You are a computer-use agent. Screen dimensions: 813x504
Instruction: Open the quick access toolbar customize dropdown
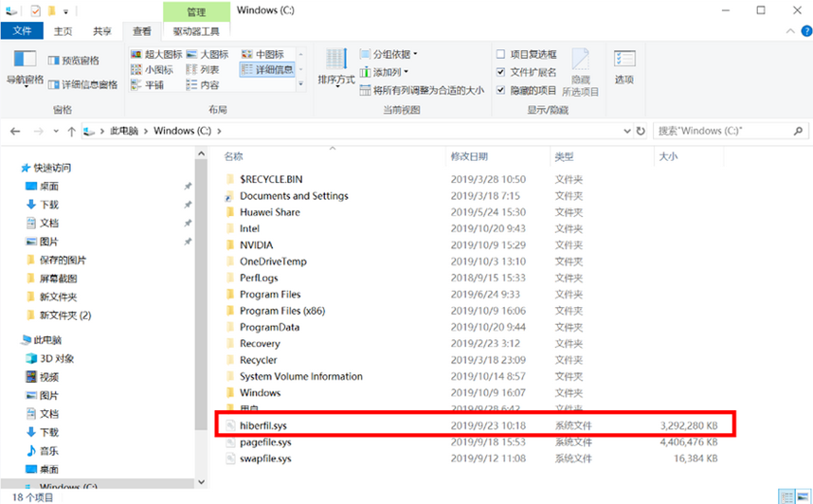pyautogui.click(x=65, y=10)
